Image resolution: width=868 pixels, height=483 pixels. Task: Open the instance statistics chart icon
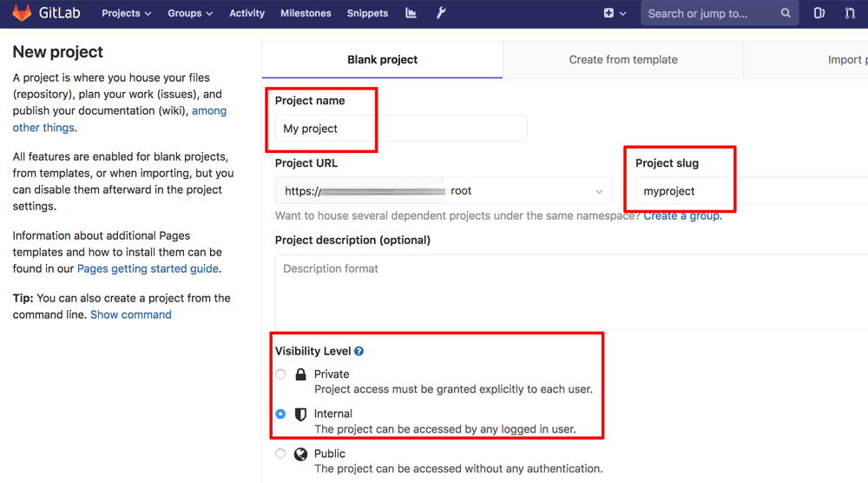point(411,13)
